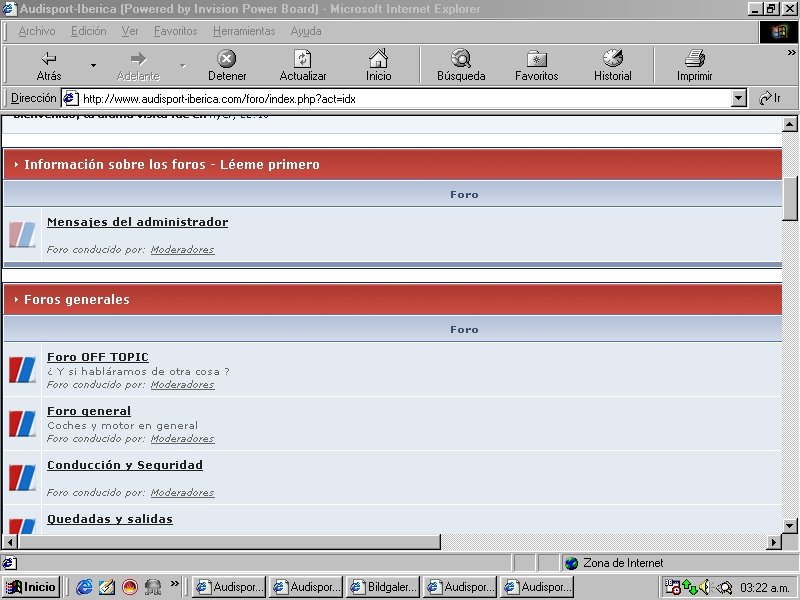Click the gray quick launch icon
Viewport: 800px width, 600px height.
tap(153, 587)
